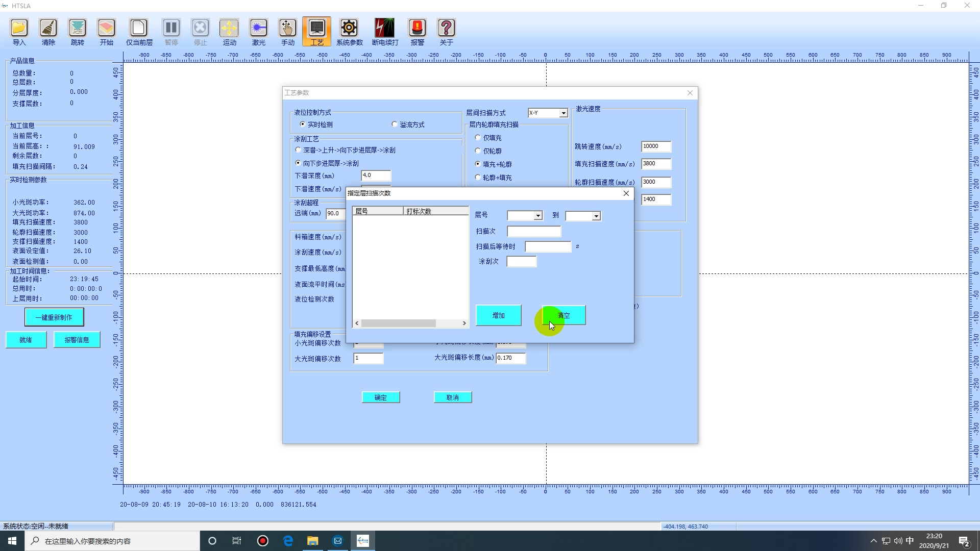
Task: Open the Windows Start menu
Action: [12, 541]
